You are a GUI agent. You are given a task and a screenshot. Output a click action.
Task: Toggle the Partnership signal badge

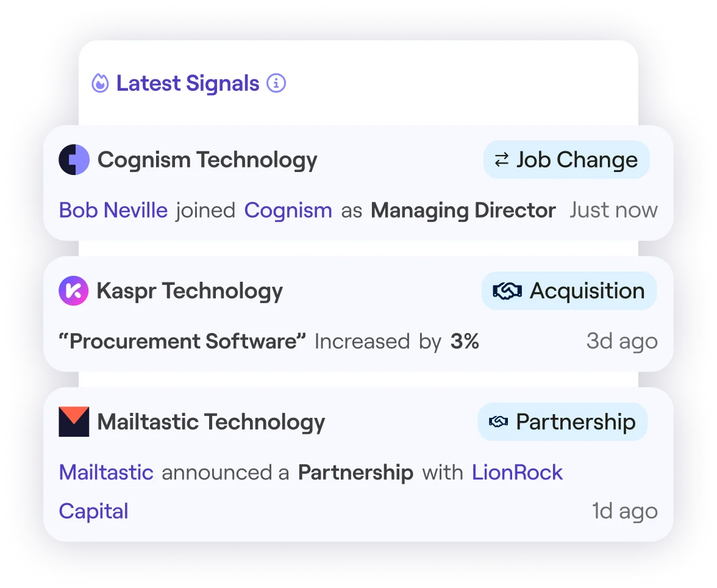point(562,421)
